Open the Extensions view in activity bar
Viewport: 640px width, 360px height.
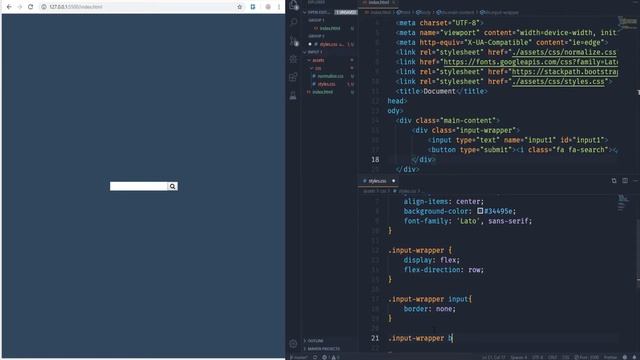pos(293,77)
